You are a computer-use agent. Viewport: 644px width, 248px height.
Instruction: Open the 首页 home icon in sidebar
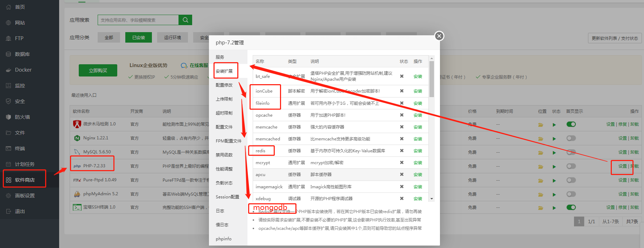(8, 7)
